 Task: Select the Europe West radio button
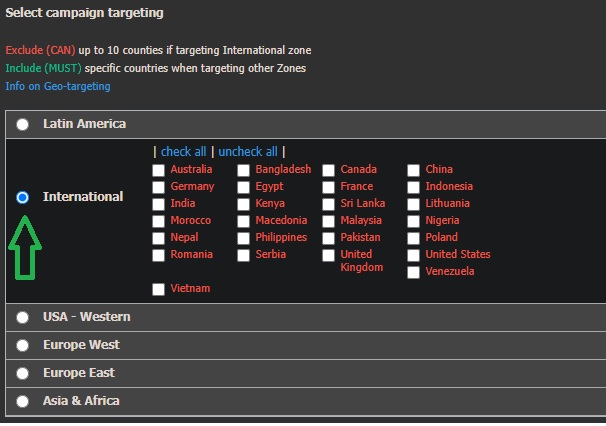tap(22, 345)
